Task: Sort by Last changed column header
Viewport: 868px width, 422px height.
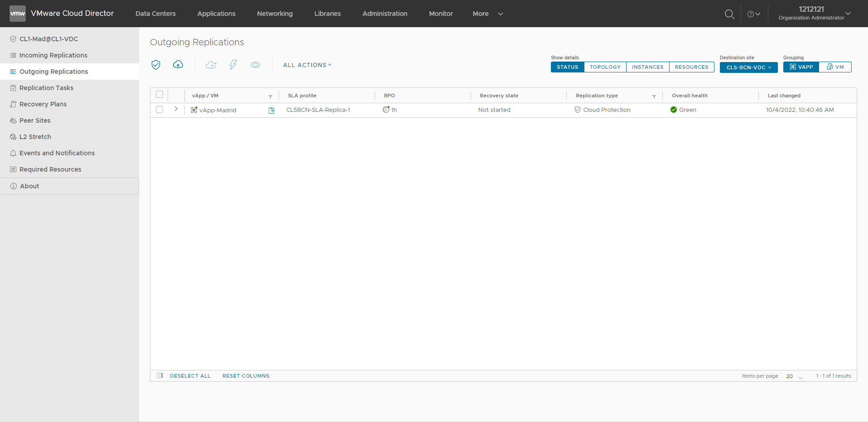Action: [784, 96]
